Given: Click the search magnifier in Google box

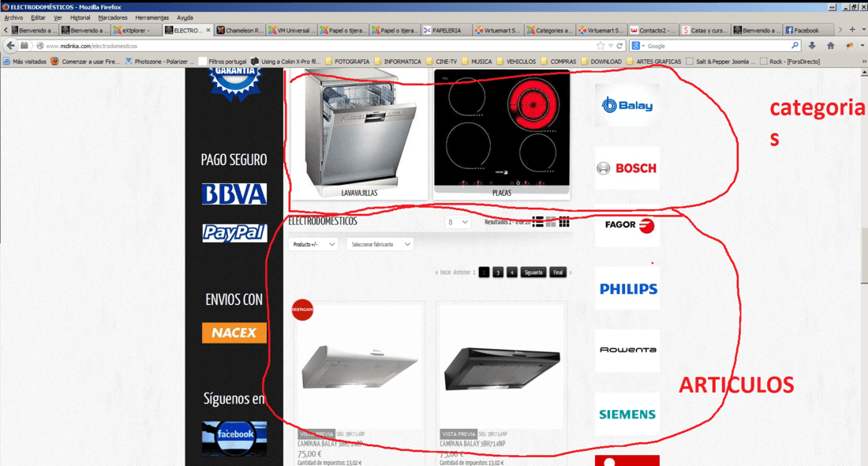Looking at the screenshot, I should point(795,46).
